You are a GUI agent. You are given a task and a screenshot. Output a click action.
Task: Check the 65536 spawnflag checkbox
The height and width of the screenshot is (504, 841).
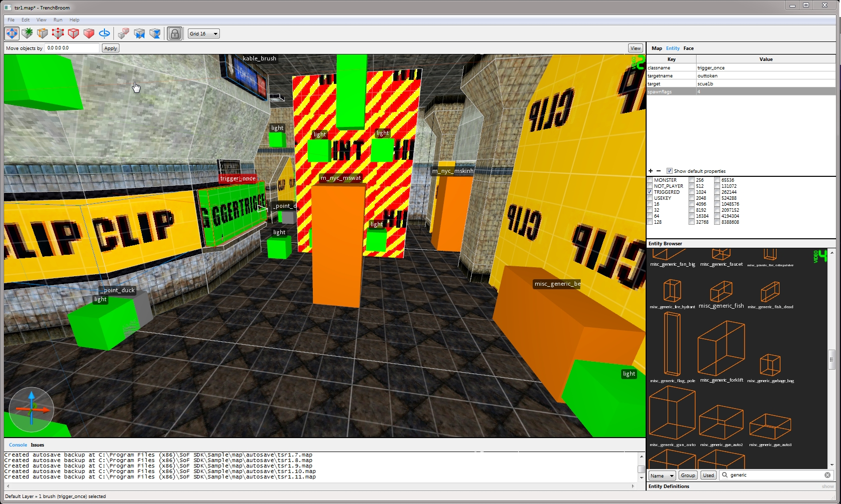click(x=717, y=180)
